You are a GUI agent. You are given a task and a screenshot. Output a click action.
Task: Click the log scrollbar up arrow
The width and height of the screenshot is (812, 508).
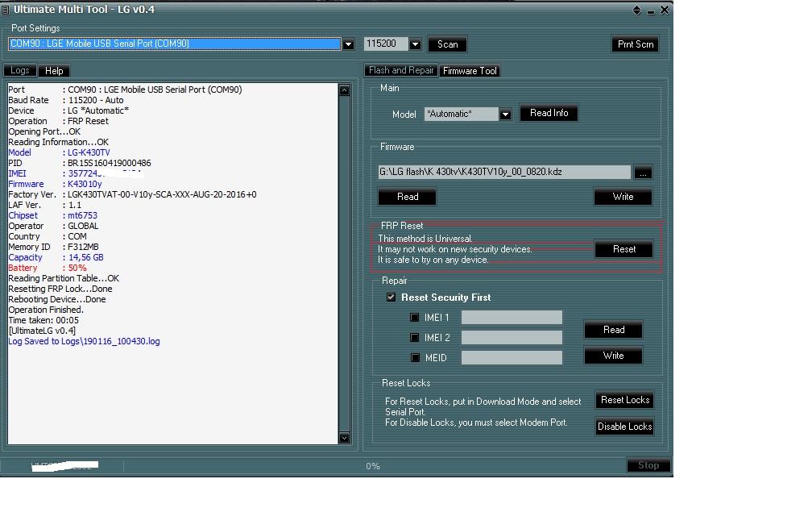tap(345, 90)
